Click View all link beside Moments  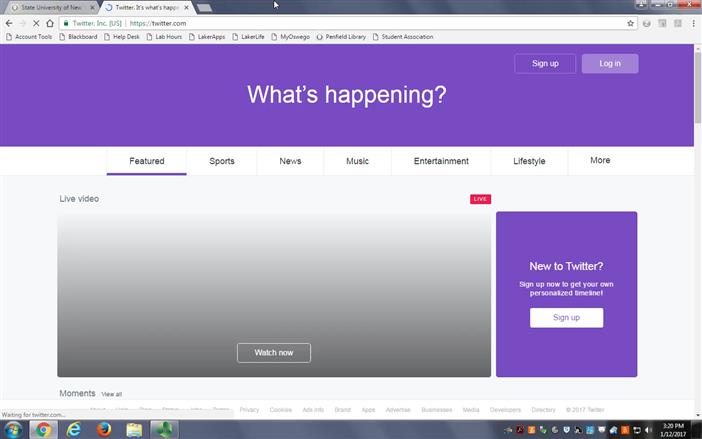tap(111, 395)
